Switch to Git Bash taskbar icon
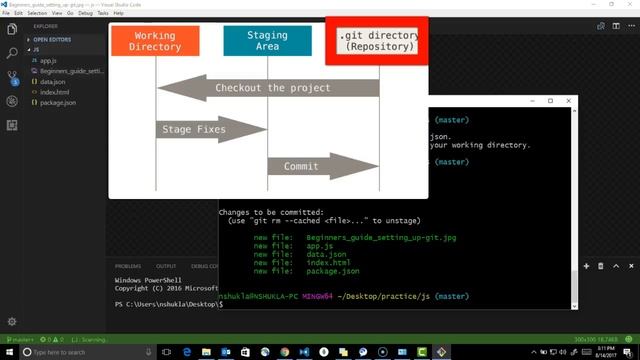 click(x=441, y=352)
